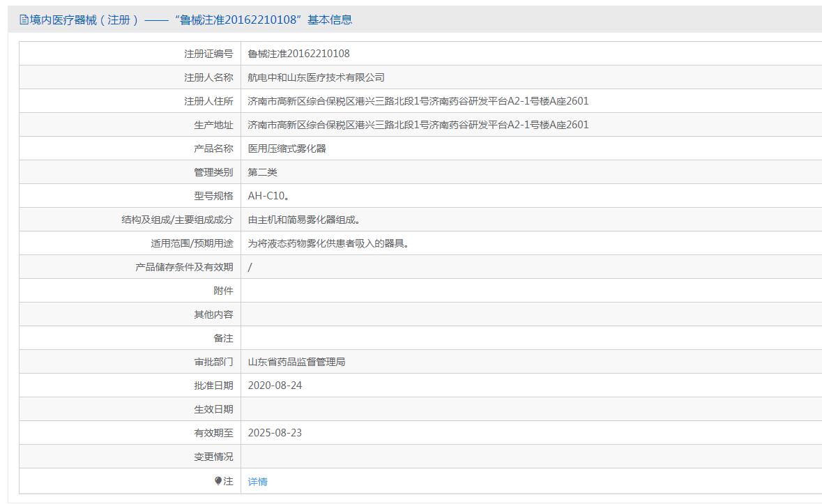
Task: Click the 产品名称 label
Action: click(x=213, y=148)
